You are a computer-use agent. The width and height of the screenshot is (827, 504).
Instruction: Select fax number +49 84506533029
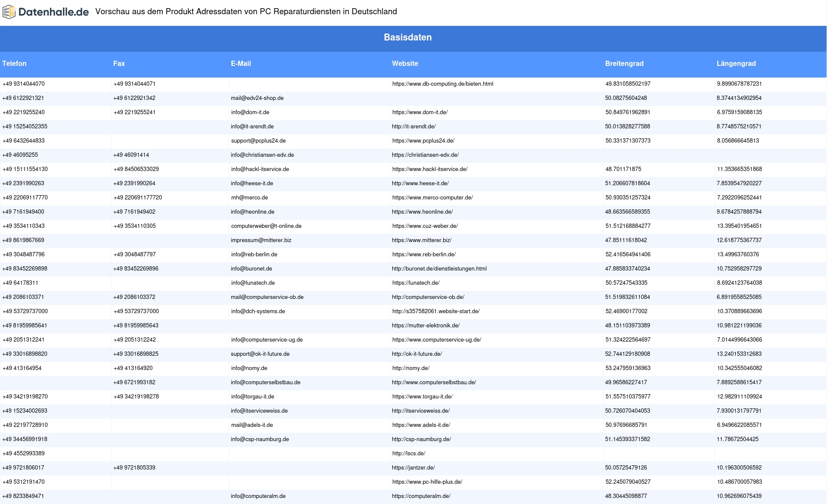pos(136,169)
